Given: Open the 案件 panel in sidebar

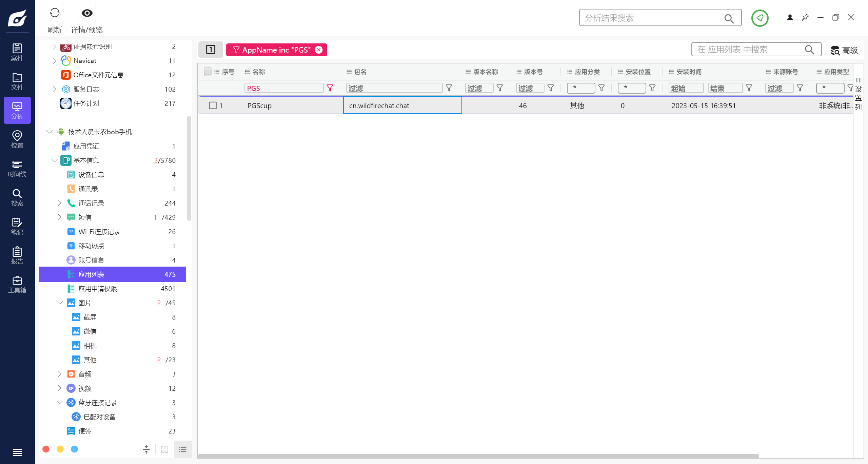Looking at the screenshot, I should pyautogui.click(x=17, y=52).
